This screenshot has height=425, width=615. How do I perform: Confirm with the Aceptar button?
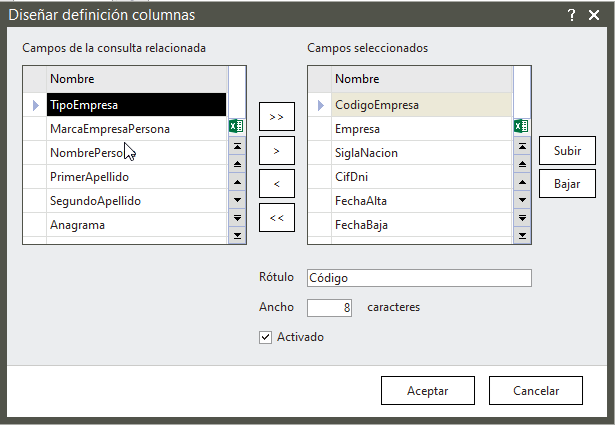[x=427, y=391]
